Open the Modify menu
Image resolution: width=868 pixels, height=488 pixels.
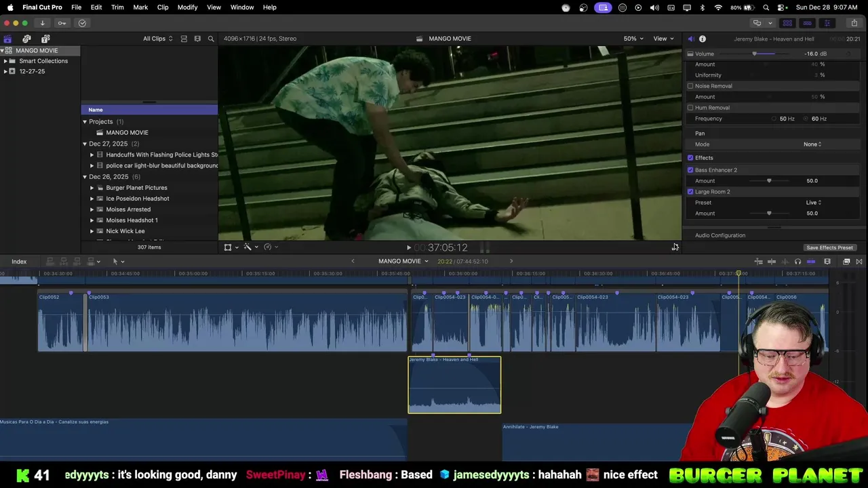click(187, 7)
